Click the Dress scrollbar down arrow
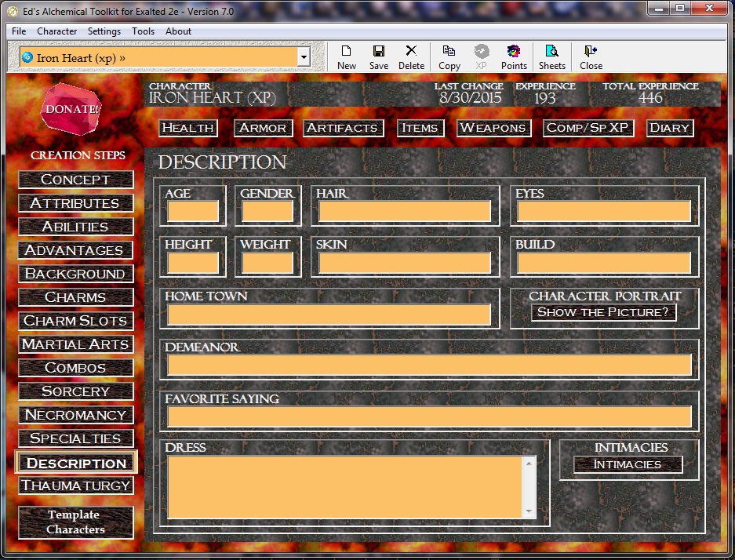Screen dimensions: 735x560 point(529,511)
